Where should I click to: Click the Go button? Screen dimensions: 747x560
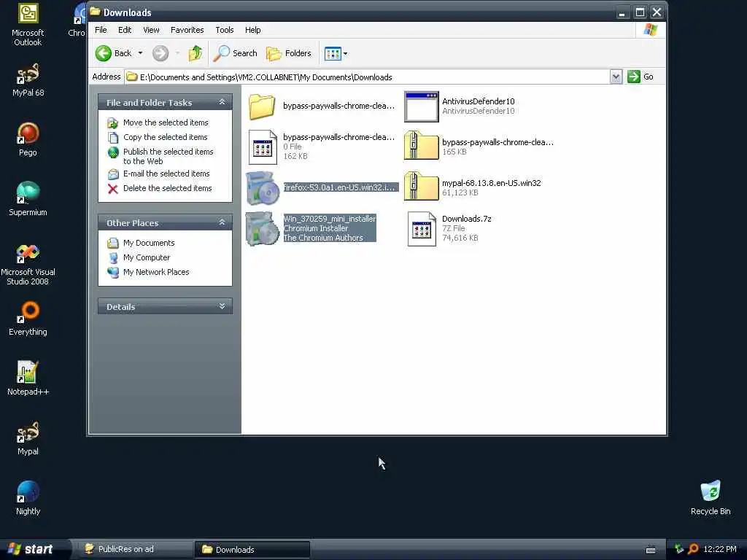pos(640,77)
